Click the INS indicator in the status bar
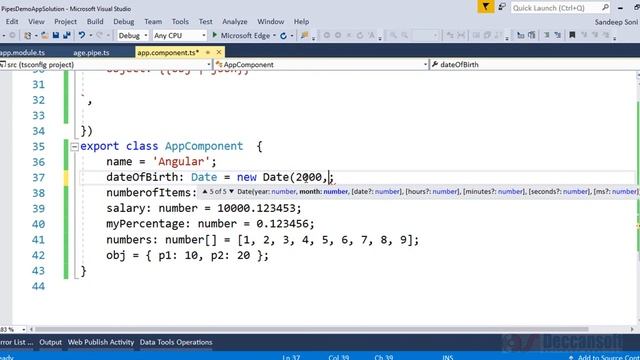 448,357
